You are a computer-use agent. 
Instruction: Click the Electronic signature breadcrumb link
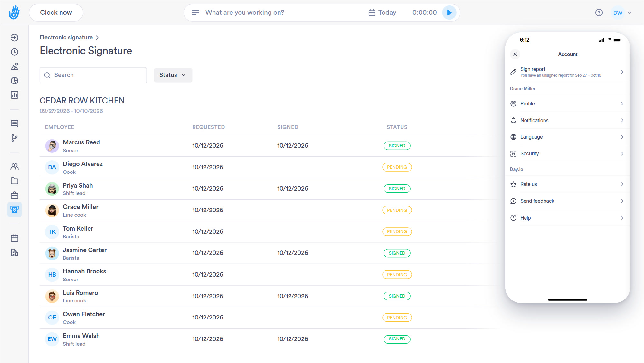click(x=66, y=37)
